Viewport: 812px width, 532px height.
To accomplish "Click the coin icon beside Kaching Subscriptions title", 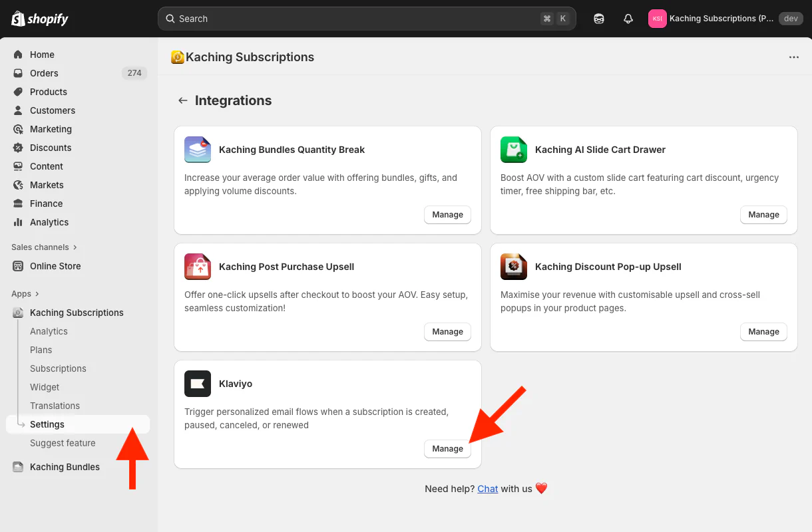I will pos(178,57).
